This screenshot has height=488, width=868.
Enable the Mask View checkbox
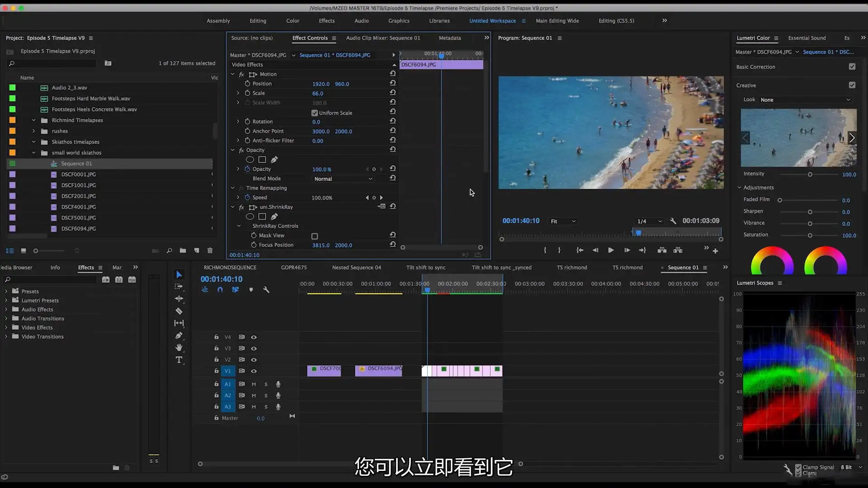(x=315, y=236)
